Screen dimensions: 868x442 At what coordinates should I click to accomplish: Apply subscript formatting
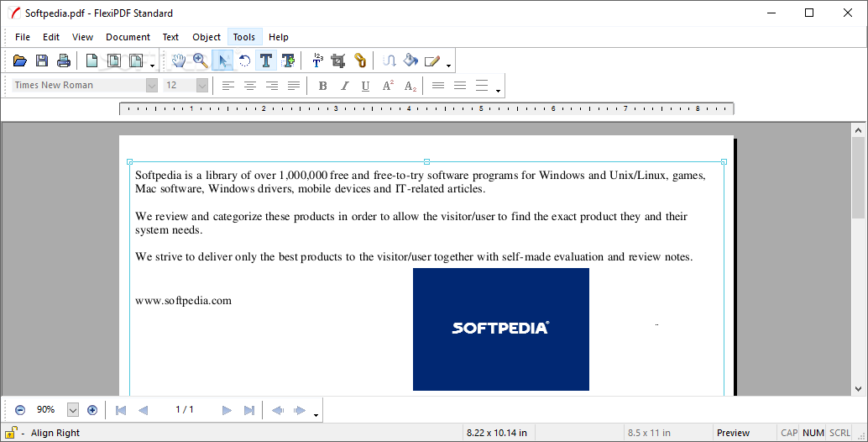click(x=410, y=86)
